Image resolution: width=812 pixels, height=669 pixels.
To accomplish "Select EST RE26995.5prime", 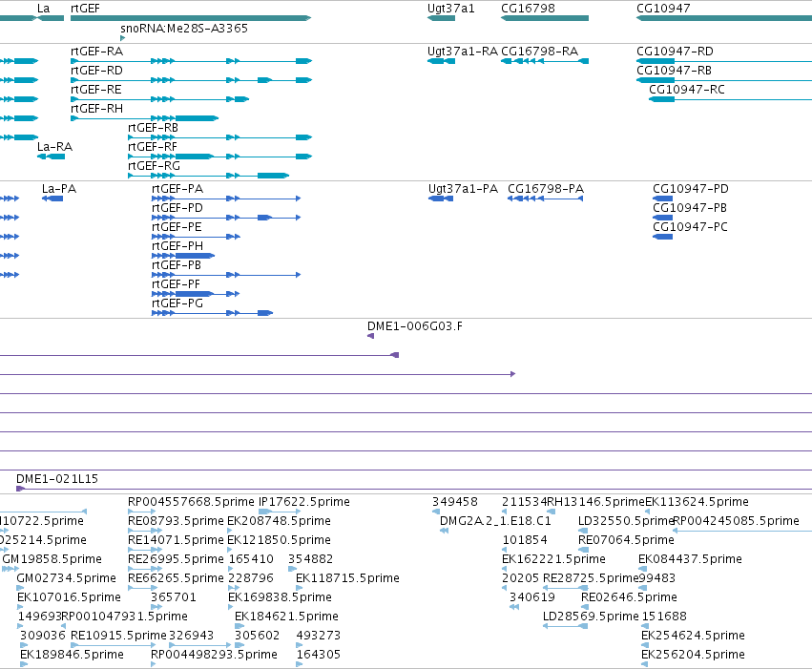I will 145,569.
